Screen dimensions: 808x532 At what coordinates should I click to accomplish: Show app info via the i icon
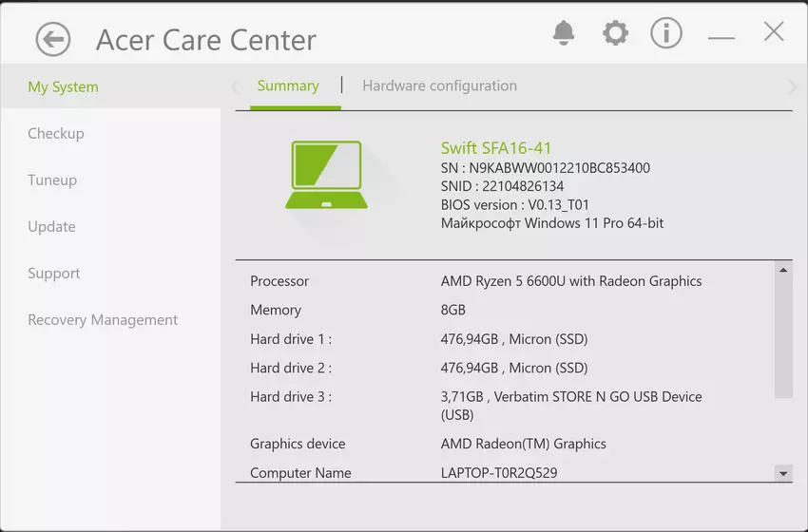(x=666, y=33)
